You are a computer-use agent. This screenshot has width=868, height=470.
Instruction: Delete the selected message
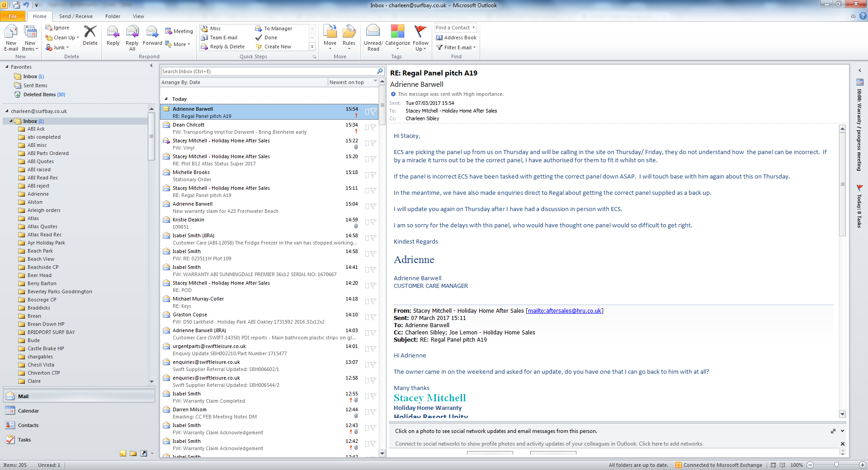click(90, 35)
